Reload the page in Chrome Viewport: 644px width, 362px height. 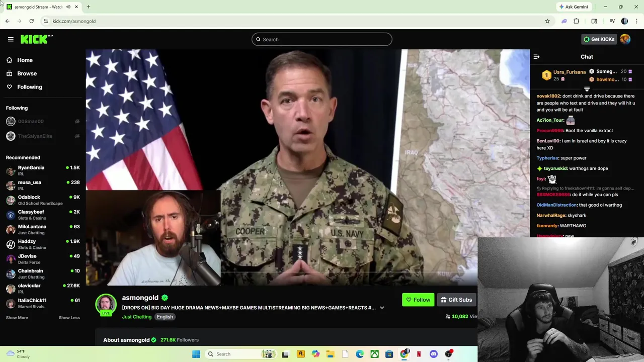(x=31, y=21)
